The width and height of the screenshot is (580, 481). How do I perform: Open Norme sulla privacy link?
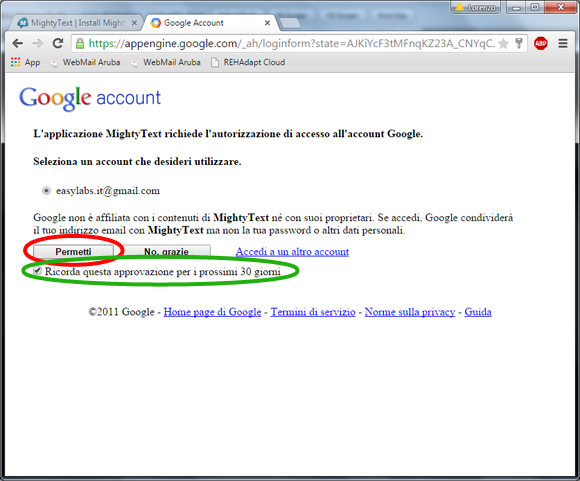[x=410, y=312]
